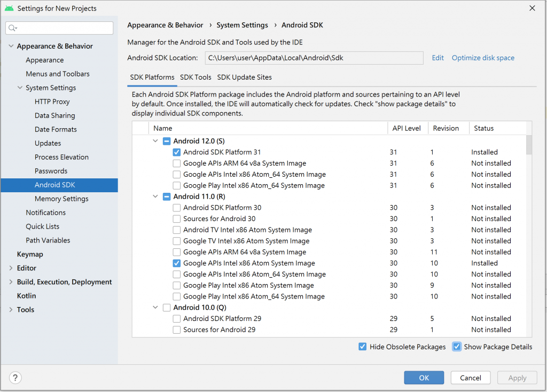The image size is (547, 392).
Task: Collapse the Appearance & Behavior section
Action: click(11, 46)
